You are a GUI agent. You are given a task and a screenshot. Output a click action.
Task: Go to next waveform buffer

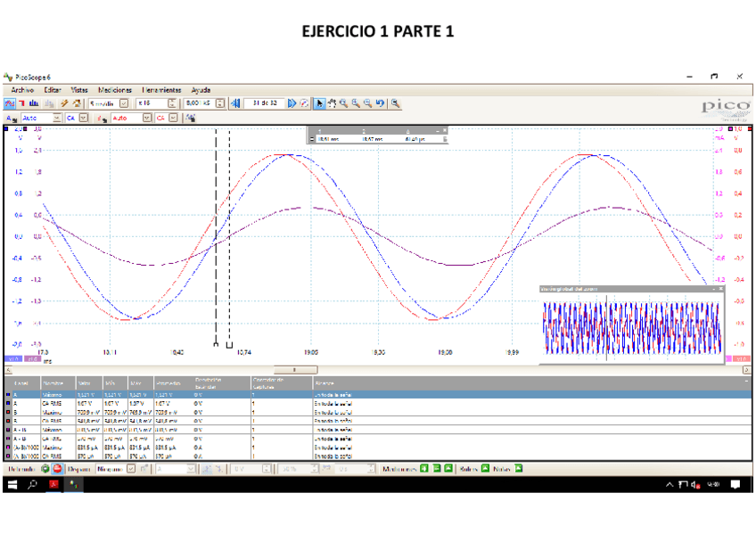coord(292,103)
